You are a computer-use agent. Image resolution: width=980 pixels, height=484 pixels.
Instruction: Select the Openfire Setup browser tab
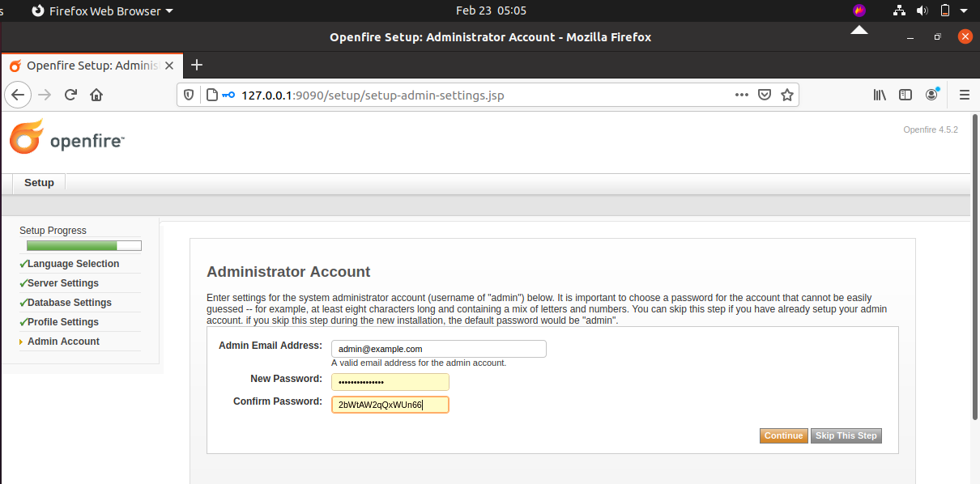(x=92, y=65)
